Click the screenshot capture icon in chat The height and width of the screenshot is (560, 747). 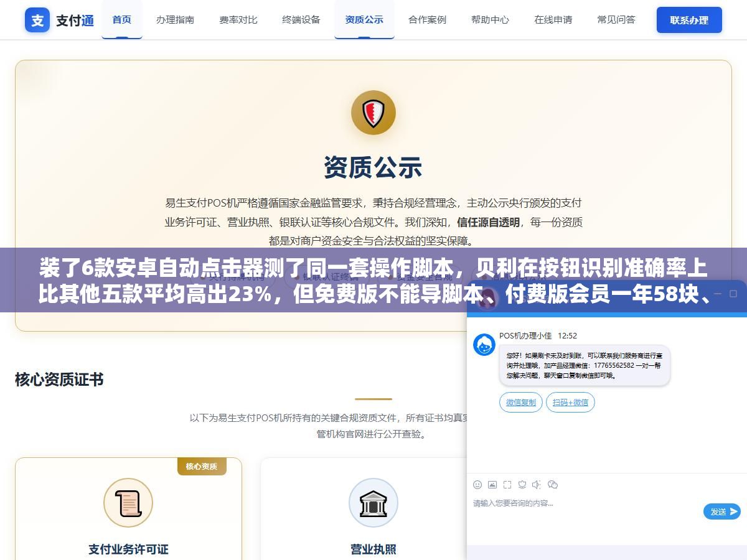coord(507,485)
